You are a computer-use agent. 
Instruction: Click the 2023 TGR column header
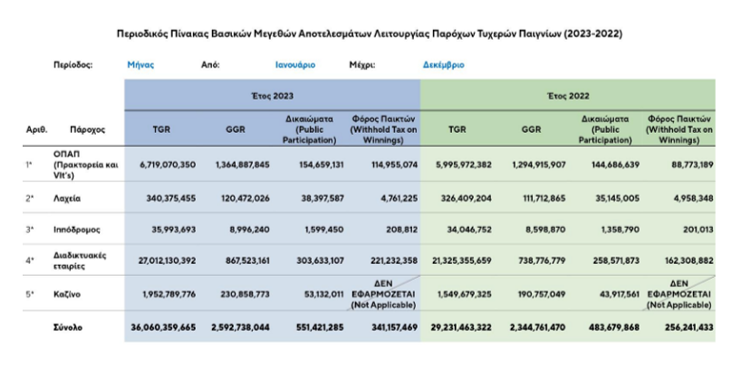pos(162,129)
